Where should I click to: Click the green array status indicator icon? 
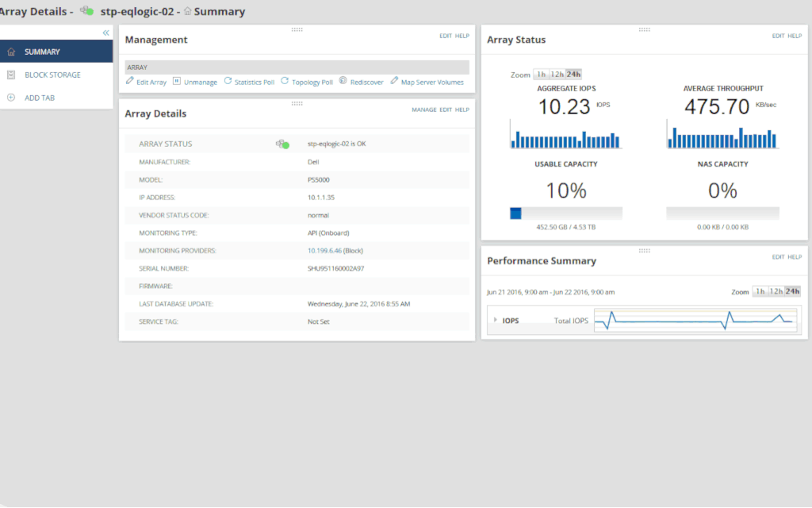282,144
